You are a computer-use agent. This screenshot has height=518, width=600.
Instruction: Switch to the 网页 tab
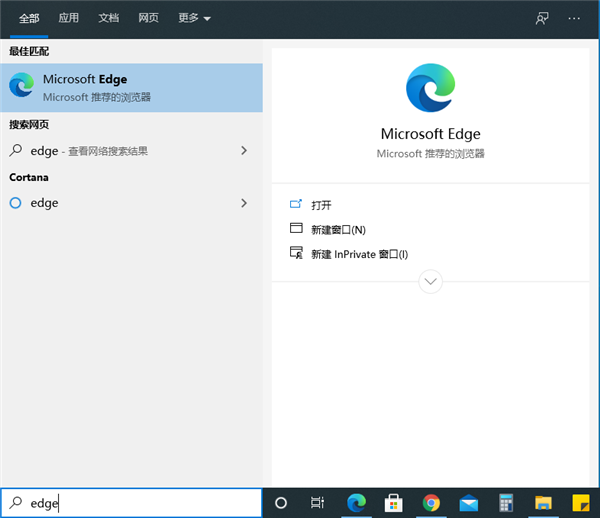[148, 18]
